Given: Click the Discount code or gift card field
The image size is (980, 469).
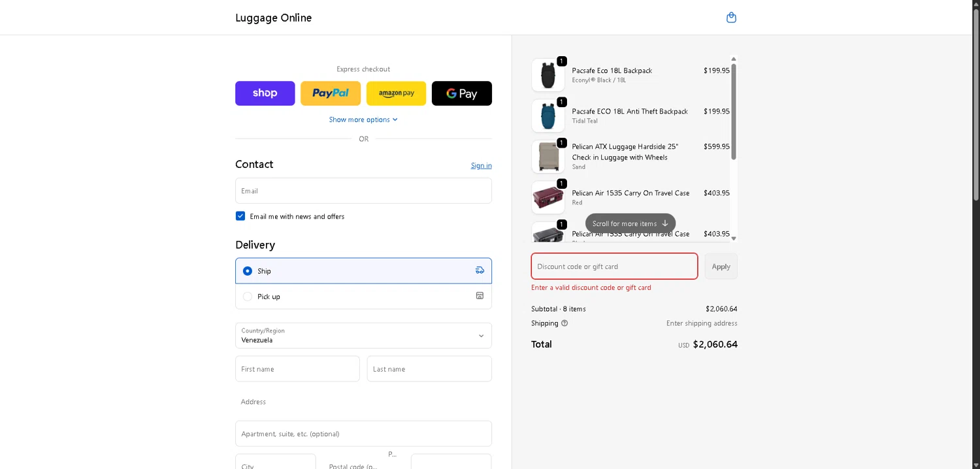Looking at the screenshot, I should coord(614,267).
